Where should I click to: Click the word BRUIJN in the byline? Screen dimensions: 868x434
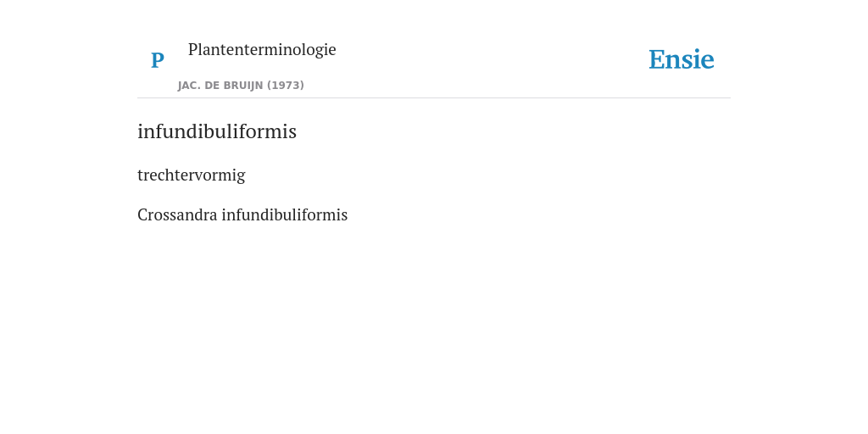(245, 86)
